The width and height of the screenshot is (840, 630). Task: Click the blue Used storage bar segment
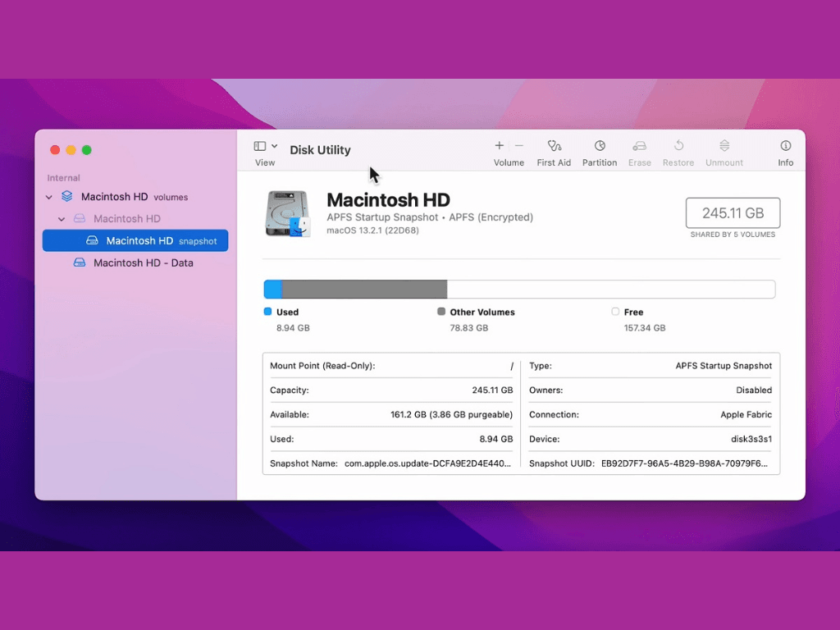coord(272,290)
